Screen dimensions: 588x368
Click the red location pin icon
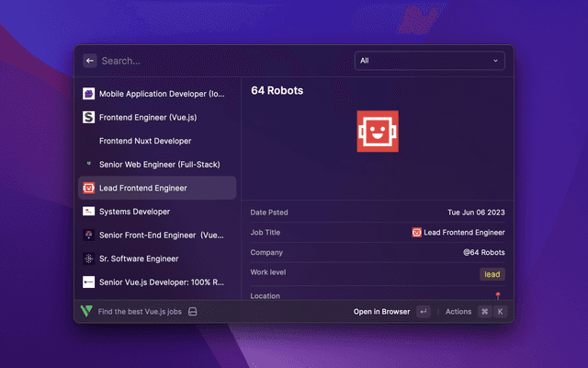click(x=498, y=296)
